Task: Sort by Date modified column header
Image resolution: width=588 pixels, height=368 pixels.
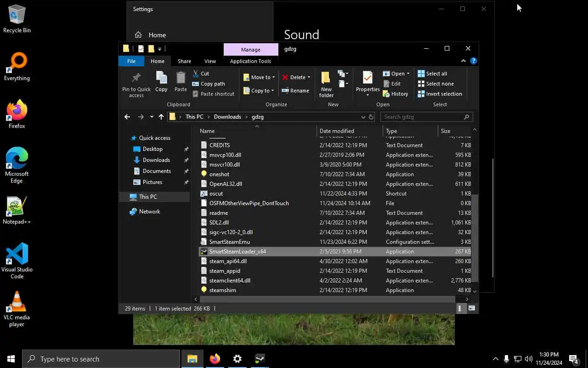Action: click(350, 131)
